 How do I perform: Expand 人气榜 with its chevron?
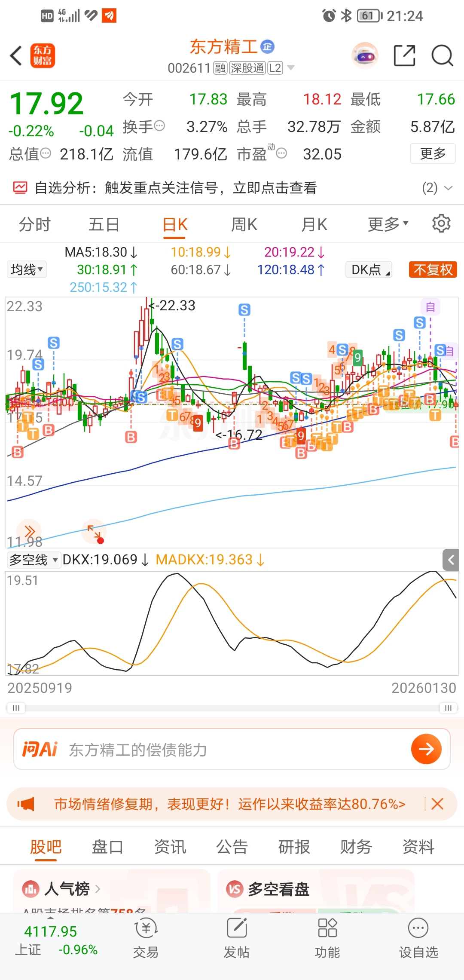(x=98, y=889)
